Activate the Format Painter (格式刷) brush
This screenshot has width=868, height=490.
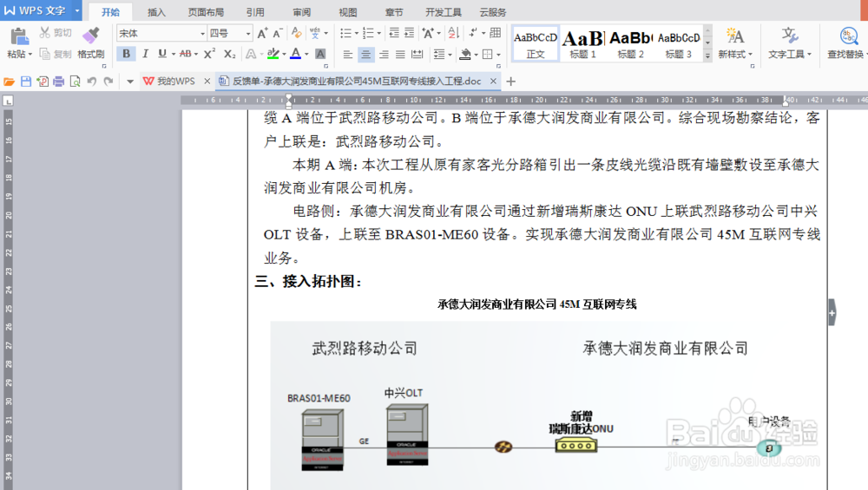tap(91, 36)
